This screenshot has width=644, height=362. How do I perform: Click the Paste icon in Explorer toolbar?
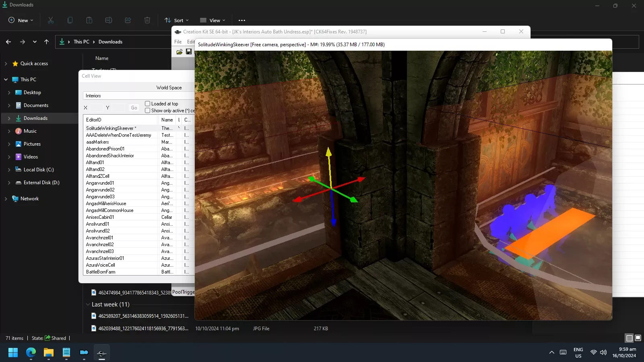coord(89,20)
